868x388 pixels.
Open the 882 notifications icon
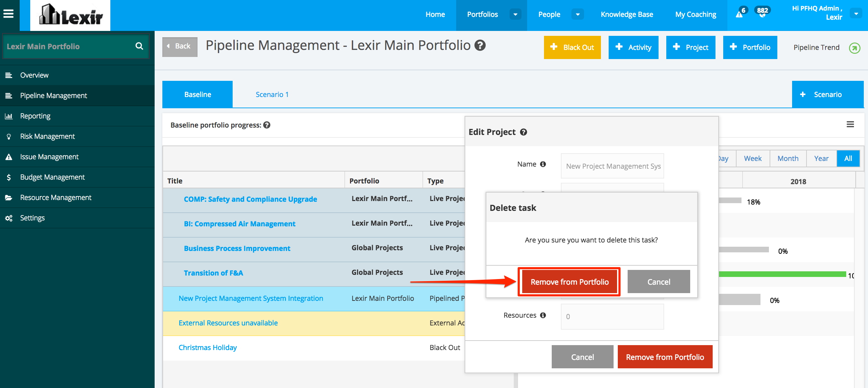[762, 13]
